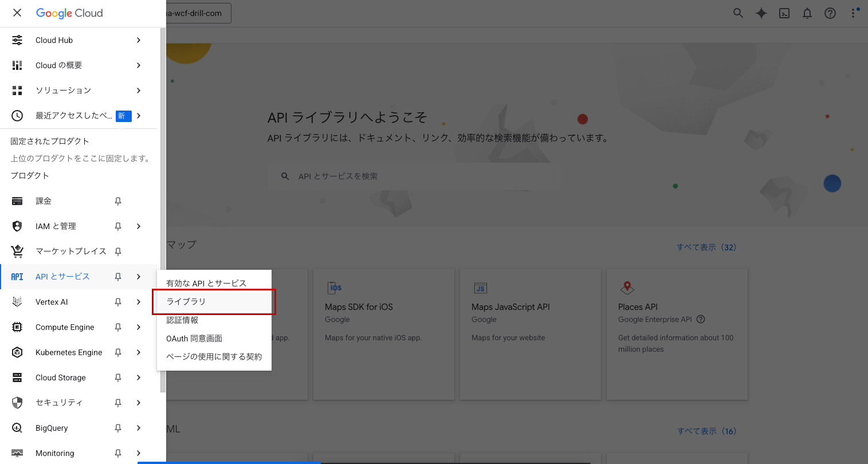The width and height of the screenshot is (868, 464).
Task: Click the Cloud の概要 dashboard icon
Action: coord(17,65)
